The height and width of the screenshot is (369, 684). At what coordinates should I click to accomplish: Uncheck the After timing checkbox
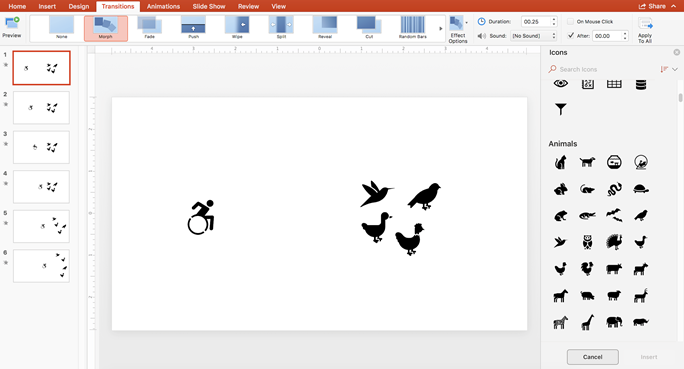(x=570, y=36)
